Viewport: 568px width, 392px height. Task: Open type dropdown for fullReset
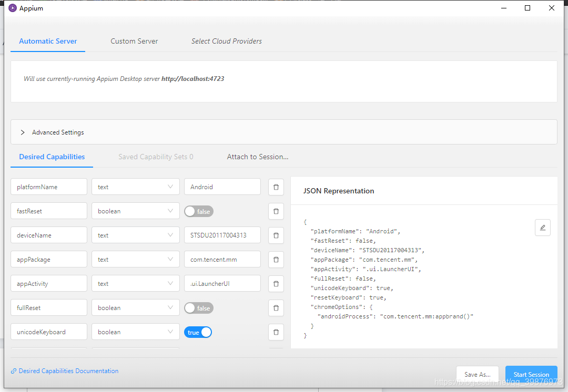tap(136, 308)
